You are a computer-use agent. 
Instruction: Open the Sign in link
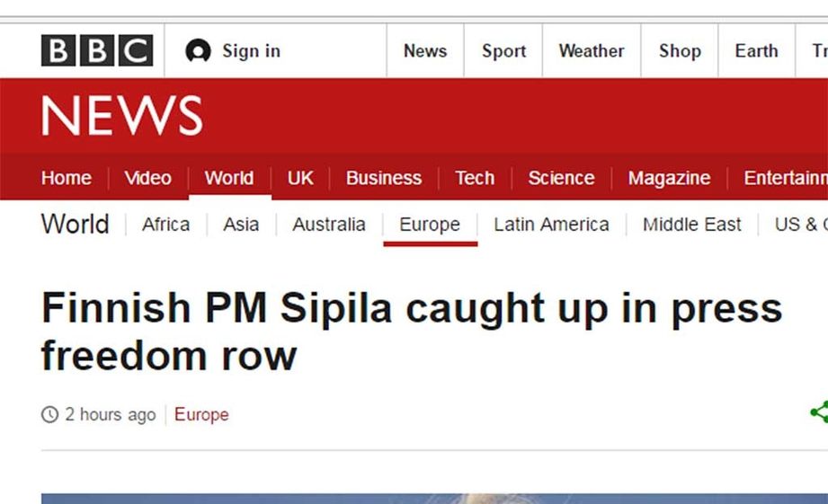click(x=251, y=51)
